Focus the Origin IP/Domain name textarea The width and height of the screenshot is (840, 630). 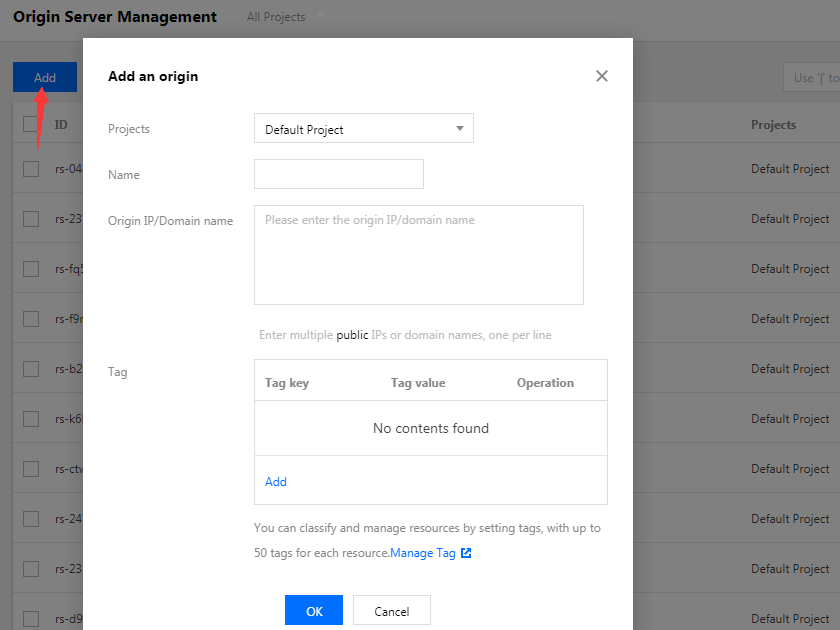tap(418, 255)
